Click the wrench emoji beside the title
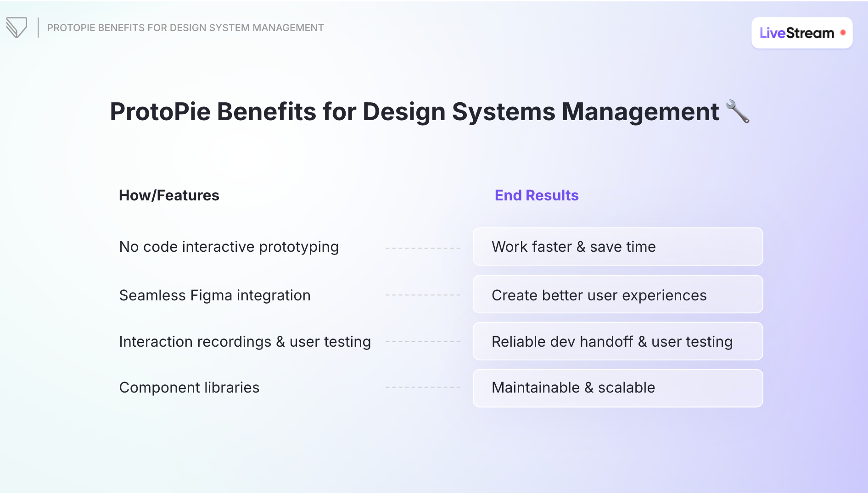 (x=738, y=111)
